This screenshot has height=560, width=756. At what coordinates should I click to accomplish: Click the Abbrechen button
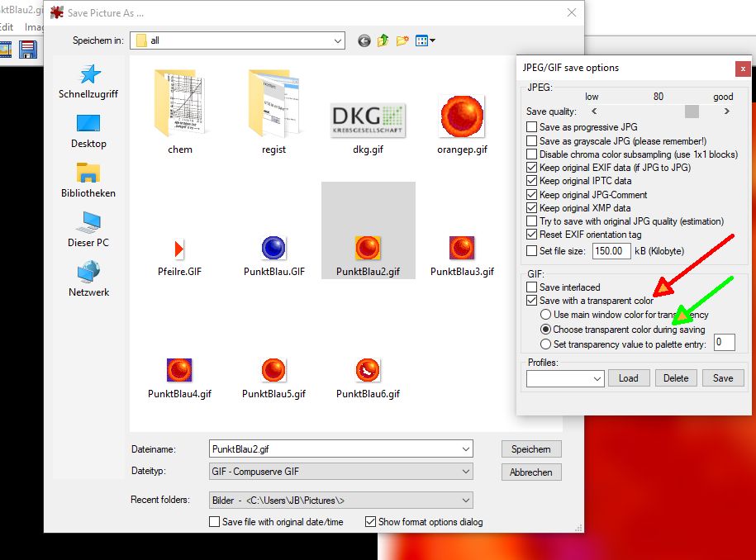tap(530, 472)
